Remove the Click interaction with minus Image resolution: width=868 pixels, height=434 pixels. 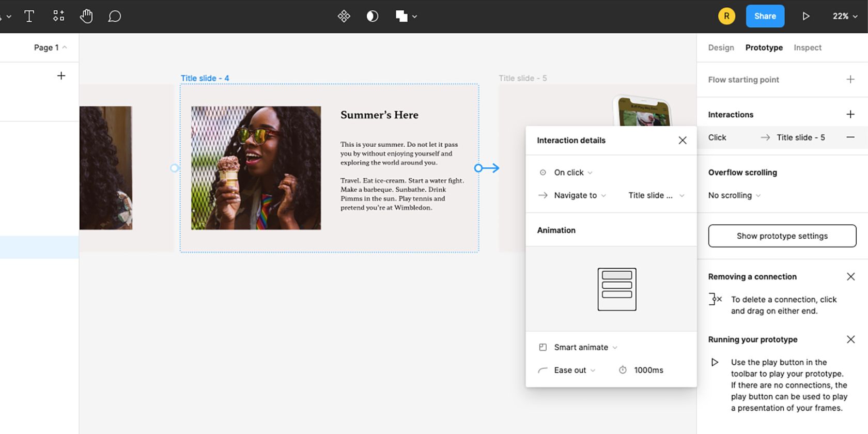point(850,137)
